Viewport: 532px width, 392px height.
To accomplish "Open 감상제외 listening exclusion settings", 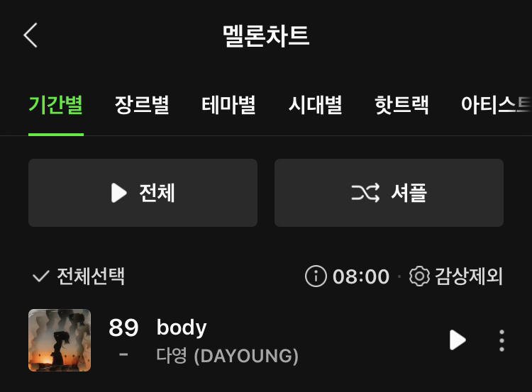I will (x=469, y=276).
